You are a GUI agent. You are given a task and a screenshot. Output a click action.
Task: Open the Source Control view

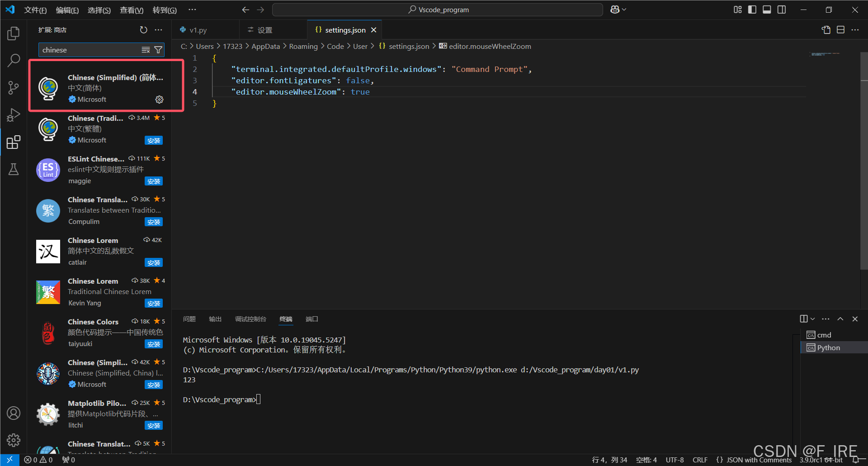tap(13, 87)
